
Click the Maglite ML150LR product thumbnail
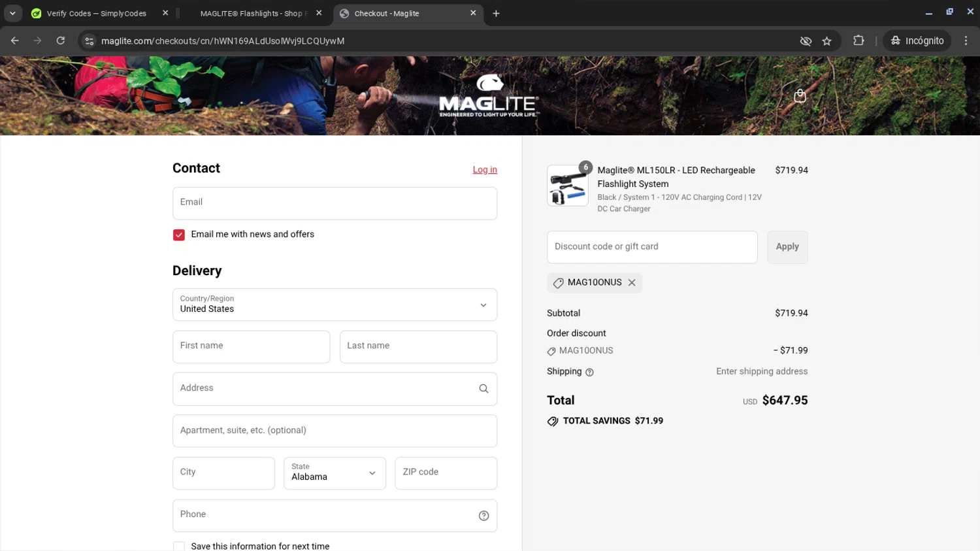pos(568,186)
